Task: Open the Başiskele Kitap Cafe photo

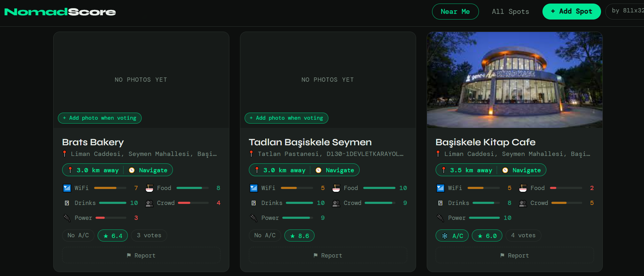Action: [x=515, y=80]
